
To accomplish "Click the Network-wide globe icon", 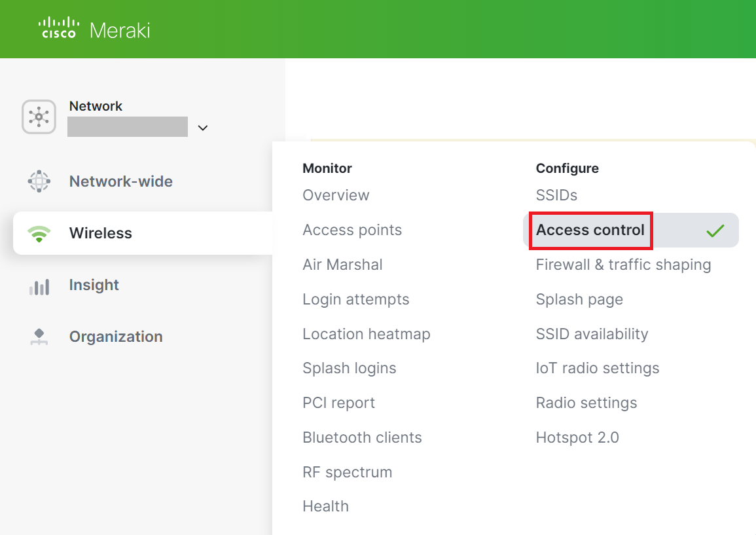I will tap(39, 181).
